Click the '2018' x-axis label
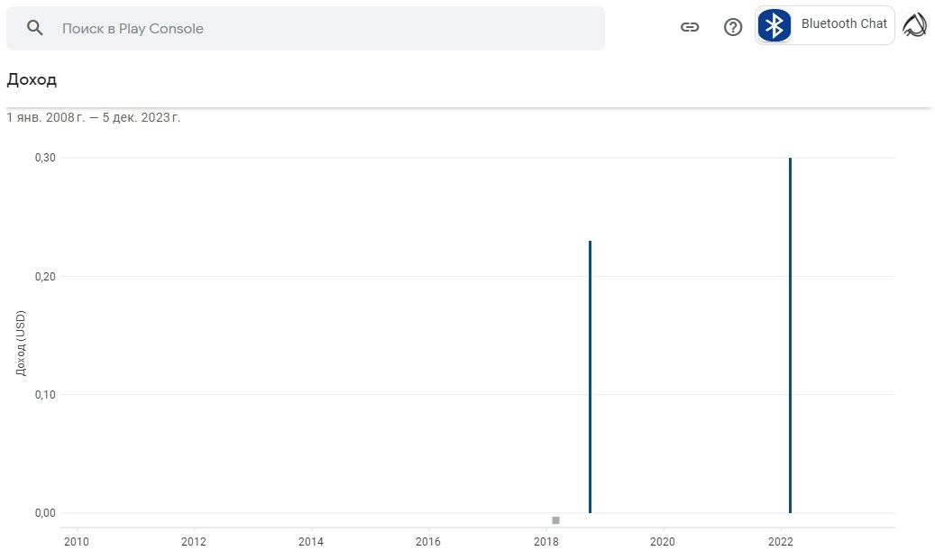Viewport: 935px width, 560px height. pyautogui.click(x=546, y=541)
